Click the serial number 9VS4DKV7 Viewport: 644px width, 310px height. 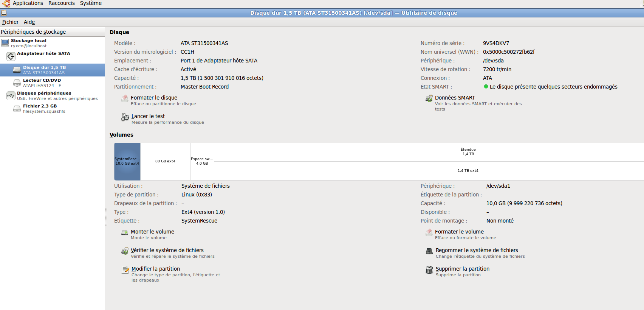tap(496, 43)
